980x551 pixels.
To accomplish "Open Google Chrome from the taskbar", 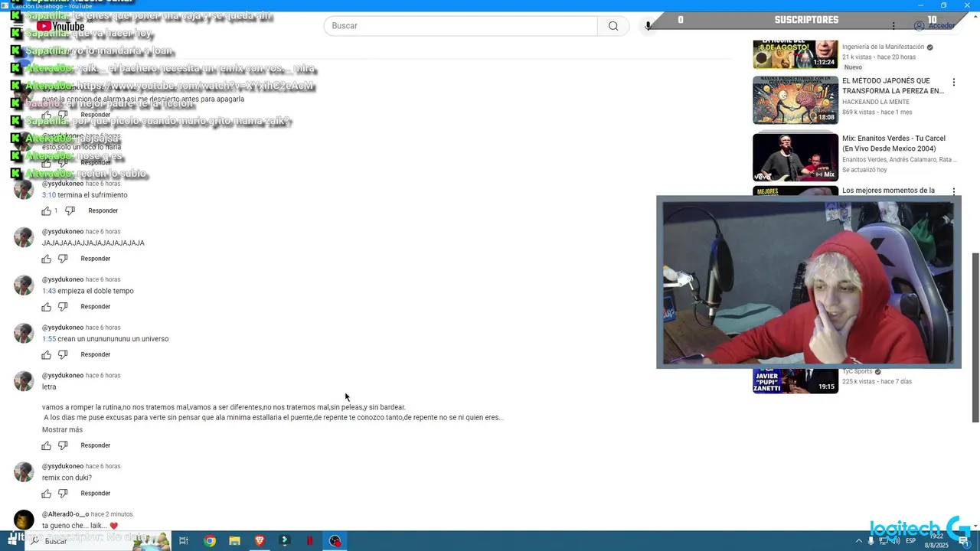I will click(210, 541).
